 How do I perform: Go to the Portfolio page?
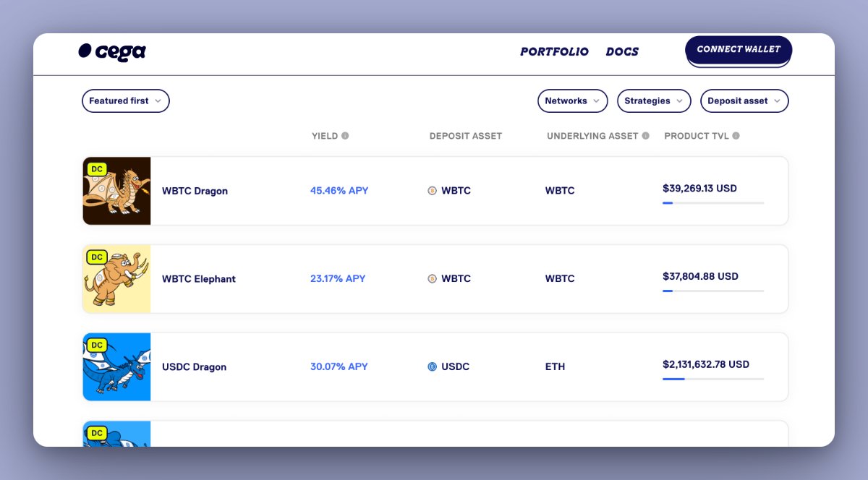click(555, 52)
